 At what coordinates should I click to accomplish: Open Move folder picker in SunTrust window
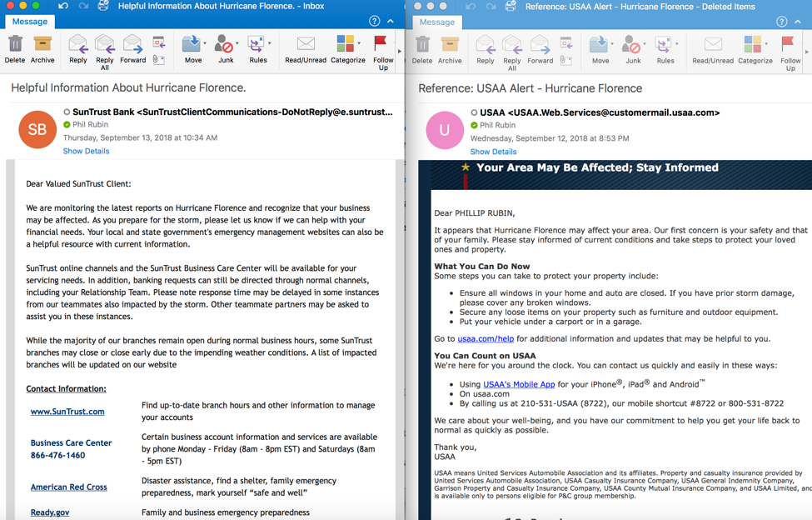click(x=192, y=49)
